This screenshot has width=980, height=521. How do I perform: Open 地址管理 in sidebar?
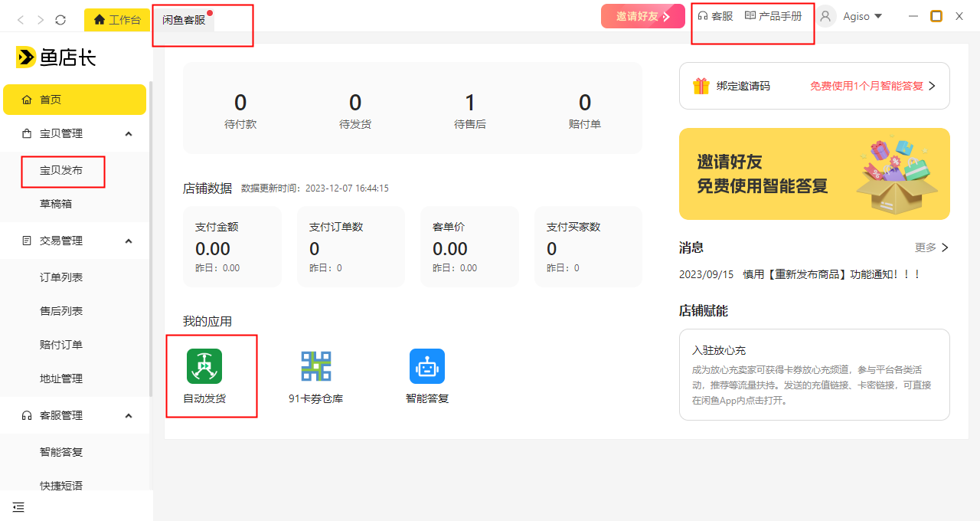61,378
